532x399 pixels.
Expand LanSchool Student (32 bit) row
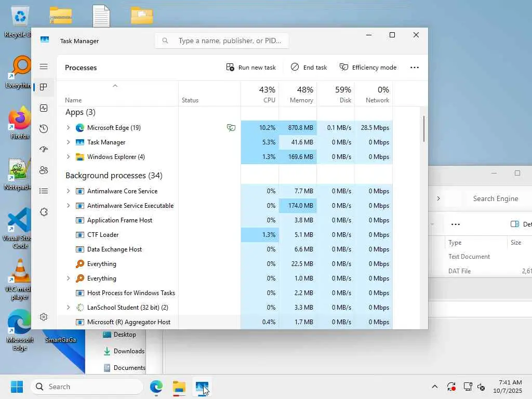68,308
